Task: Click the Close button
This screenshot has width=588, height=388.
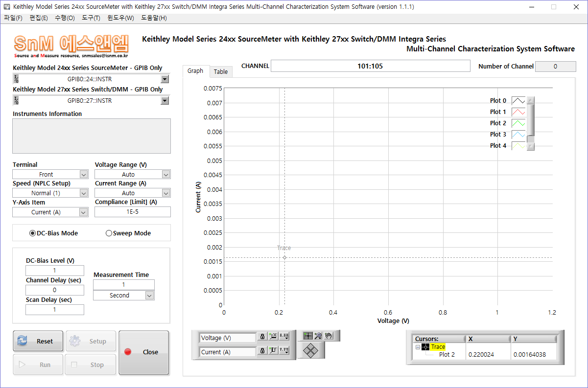Action: [x=144, y=352]
